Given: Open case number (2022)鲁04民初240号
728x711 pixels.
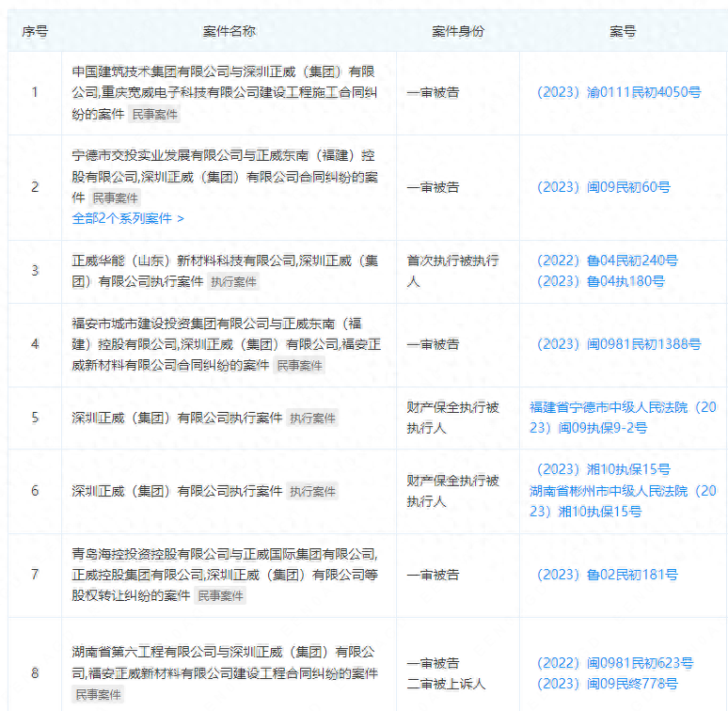Looking at the screenshot, I should pyautogui.click(x=608, y=261).
